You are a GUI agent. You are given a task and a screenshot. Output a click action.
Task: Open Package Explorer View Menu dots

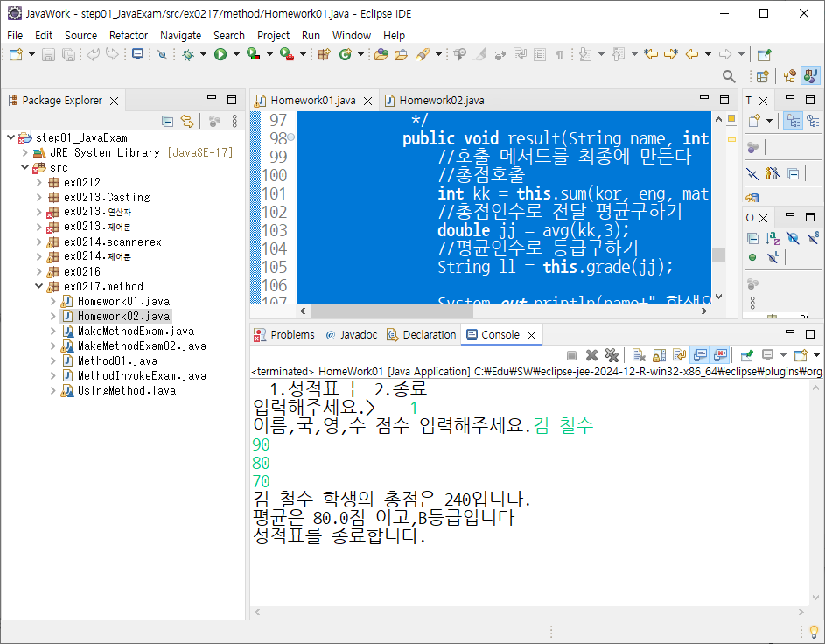[234, 121]
